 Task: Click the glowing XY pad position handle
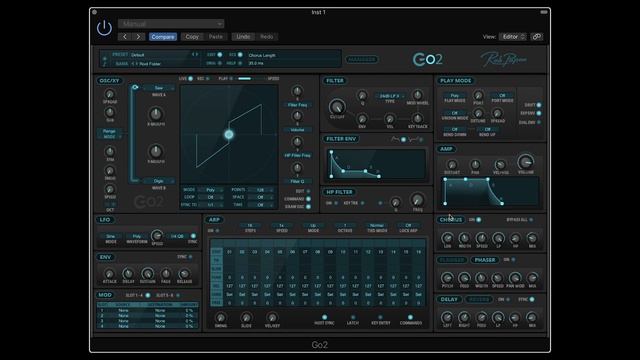point(229,134)
